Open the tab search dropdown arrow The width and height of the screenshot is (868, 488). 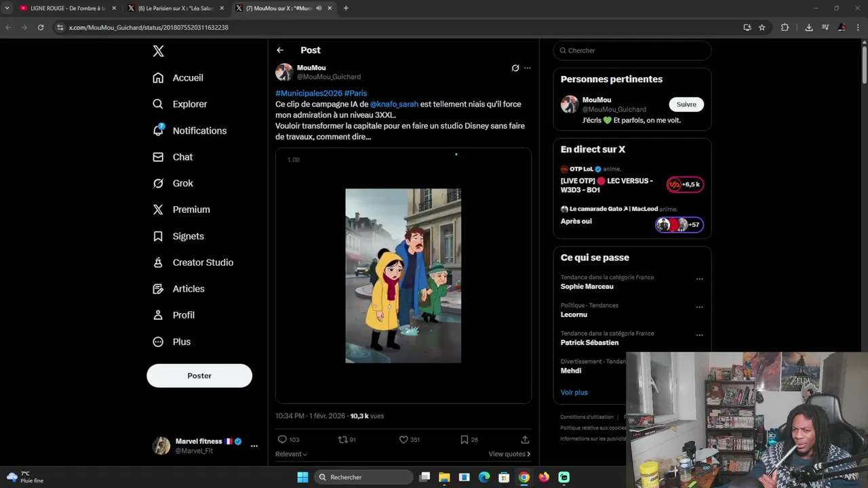coord(7,8)
